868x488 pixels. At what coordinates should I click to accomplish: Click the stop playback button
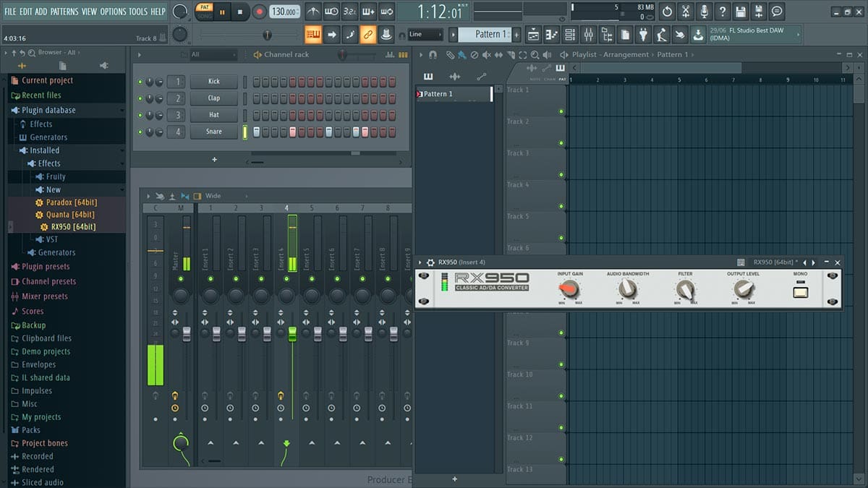point(240,12)
